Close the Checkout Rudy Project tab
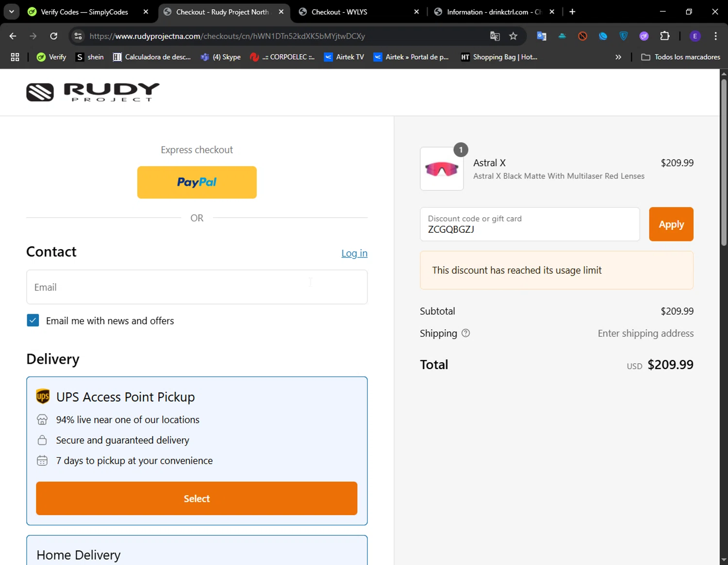Viewport: 728px width, 565px height. 281,12
